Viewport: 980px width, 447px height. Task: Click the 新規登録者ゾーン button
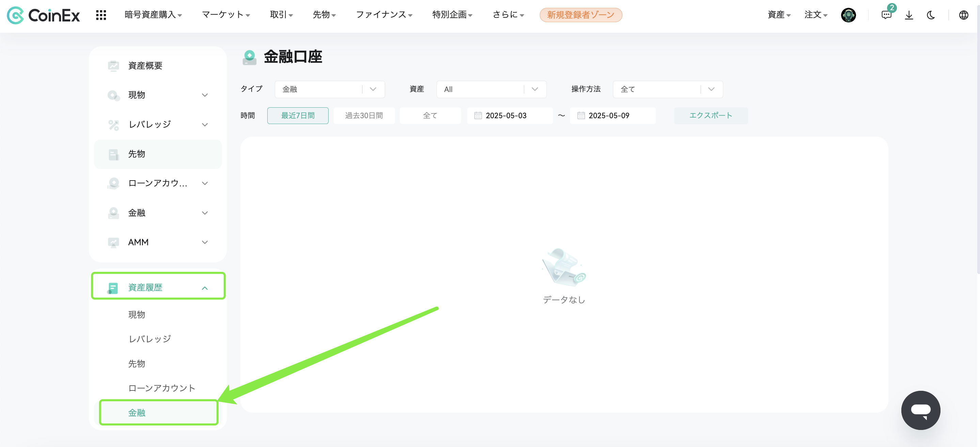tap(581, 15)
